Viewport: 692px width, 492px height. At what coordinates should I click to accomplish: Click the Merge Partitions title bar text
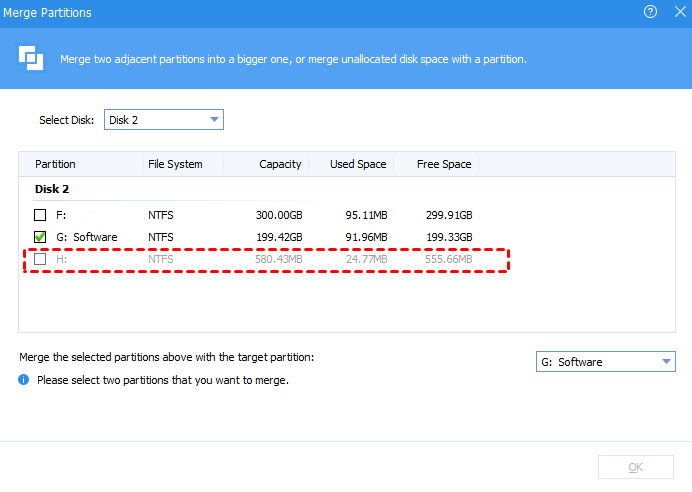48,12
